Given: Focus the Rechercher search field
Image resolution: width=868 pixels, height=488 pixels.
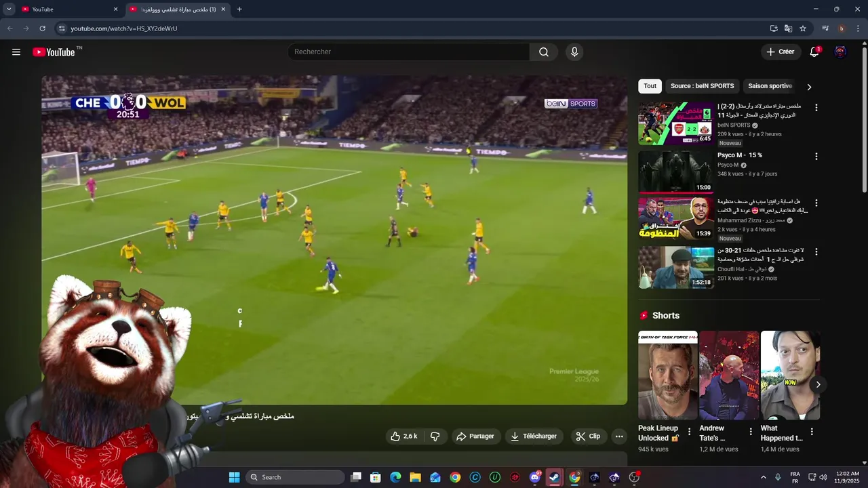Looking at the screenshot, I should pyautogui.click(x=409, y=52).
